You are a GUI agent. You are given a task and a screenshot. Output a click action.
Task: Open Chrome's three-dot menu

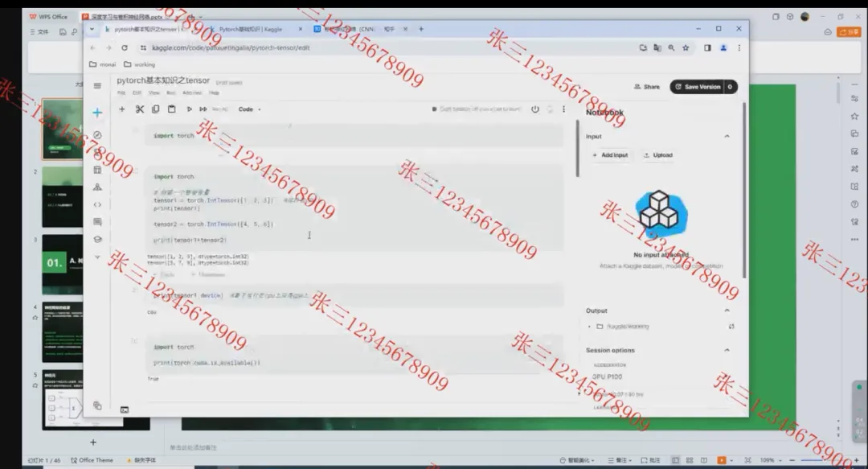click(x=739, y=47)
